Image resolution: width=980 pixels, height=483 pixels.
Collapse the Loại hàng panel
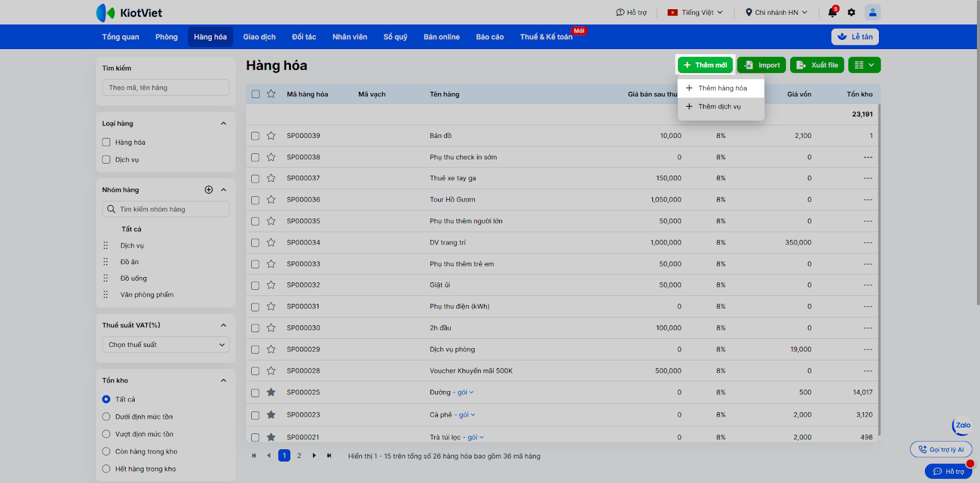[x=224, y=124]
